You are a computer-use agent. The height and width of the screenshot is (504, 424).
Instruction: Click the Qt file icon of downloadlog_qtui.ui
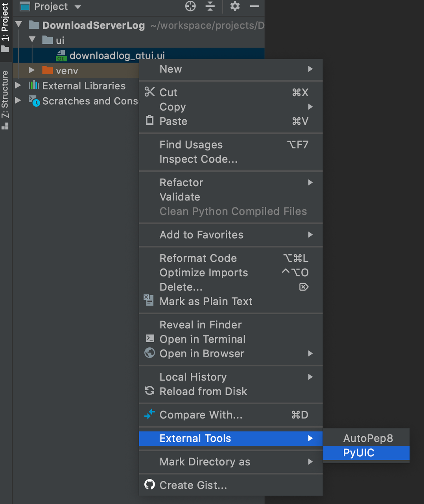[x=61, y=56]
